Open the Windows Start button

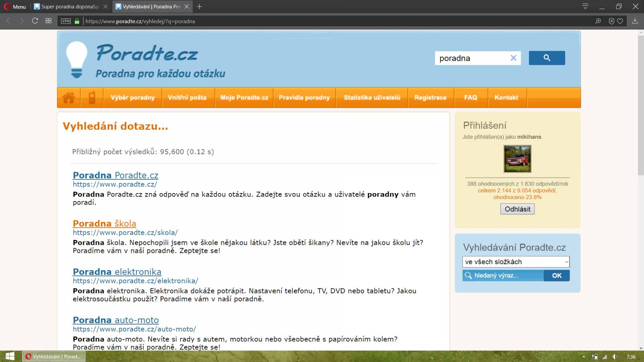click(x=10, y=356)
